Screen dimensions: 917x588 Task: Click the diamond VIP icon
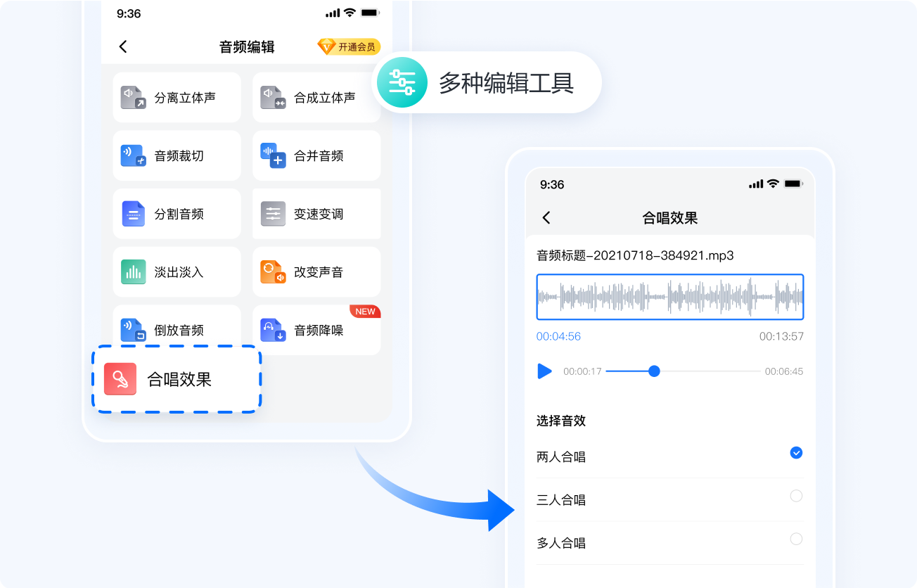(x=326, y=46)
